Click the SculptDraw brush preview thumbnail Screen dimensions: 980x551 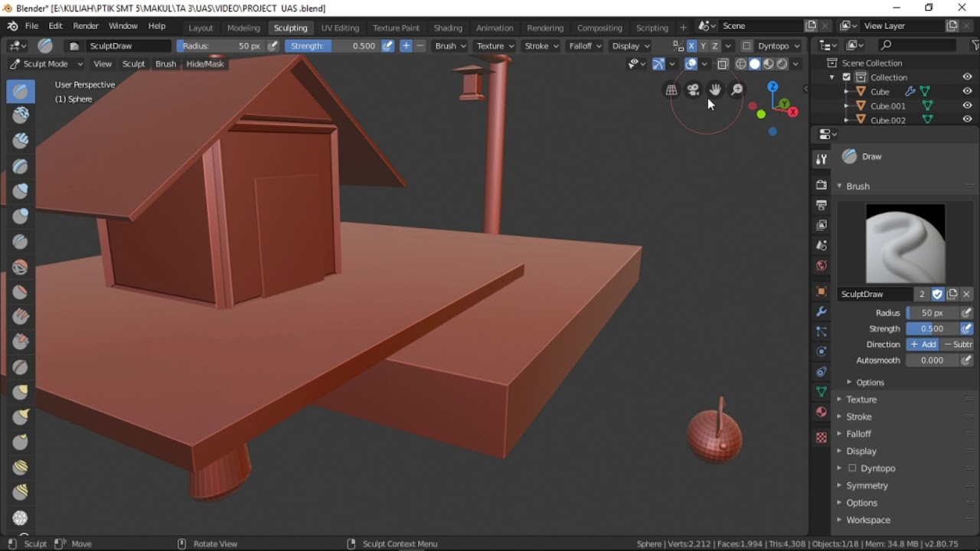(x=905, y=243)
